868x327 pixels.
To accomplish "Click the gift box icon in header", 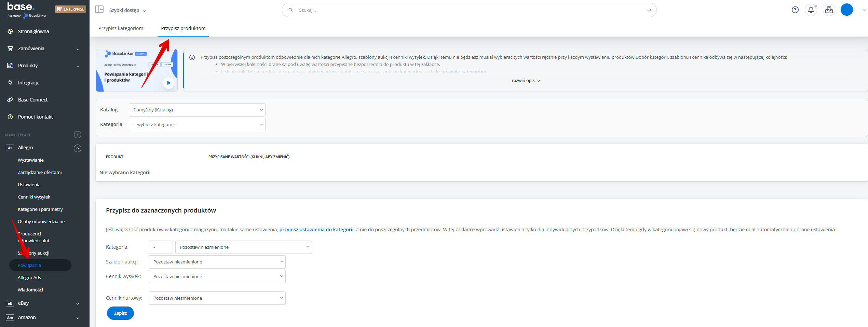I will tap(829, 10).
